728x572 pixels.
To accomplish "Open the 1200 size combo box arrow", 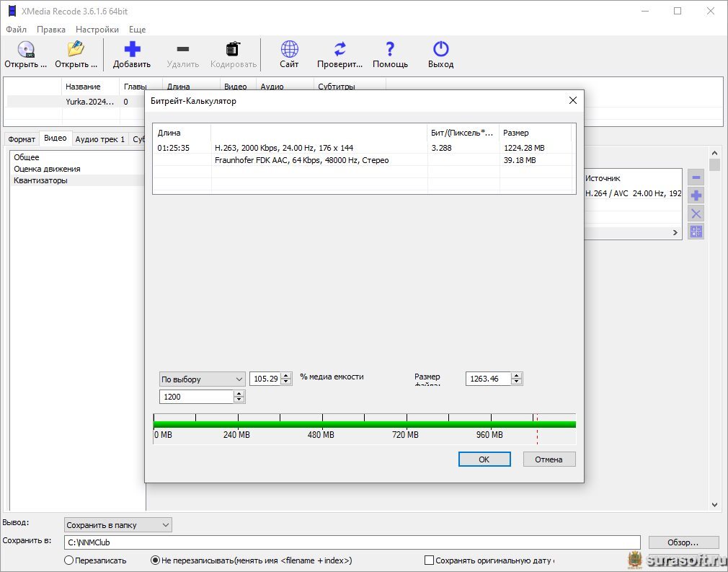I will [x=239, y=397].
